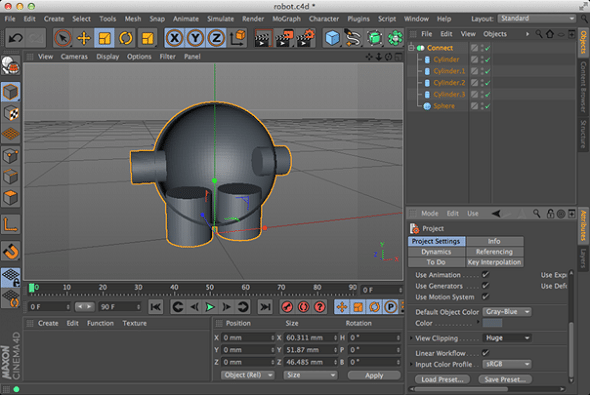Toggle Sphere object enabled check
The width and height of the screenshot is (590, 395).
click(488, 106)
